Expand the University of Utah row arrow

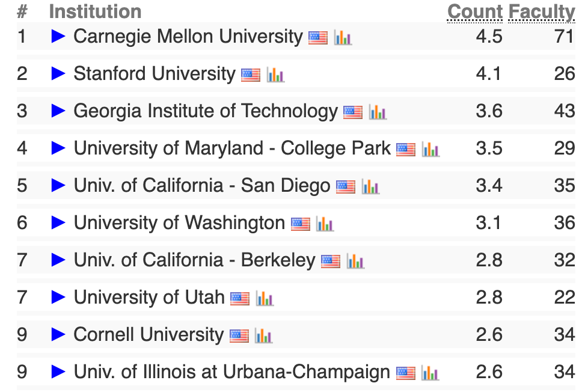pos(58,297)
